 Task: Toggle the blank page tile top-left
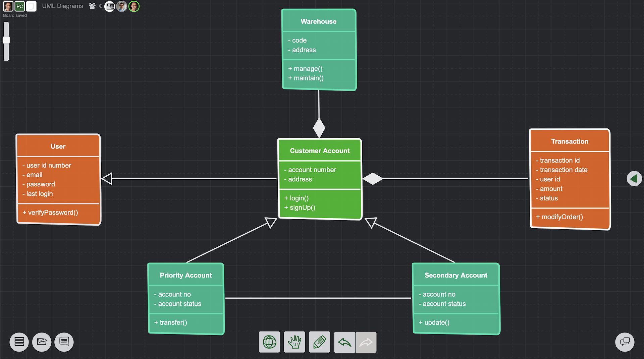pyautogui.click(x=31, y=6)
